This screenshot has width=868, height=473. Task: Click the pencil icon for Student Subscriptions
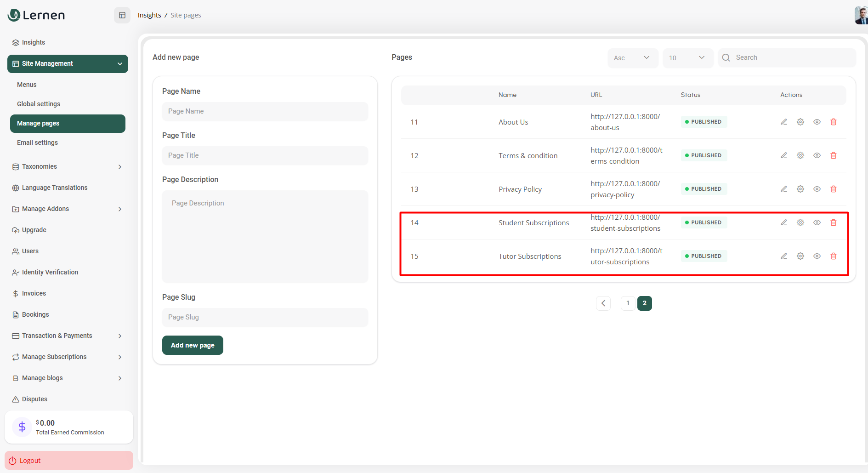coord(783,222)
